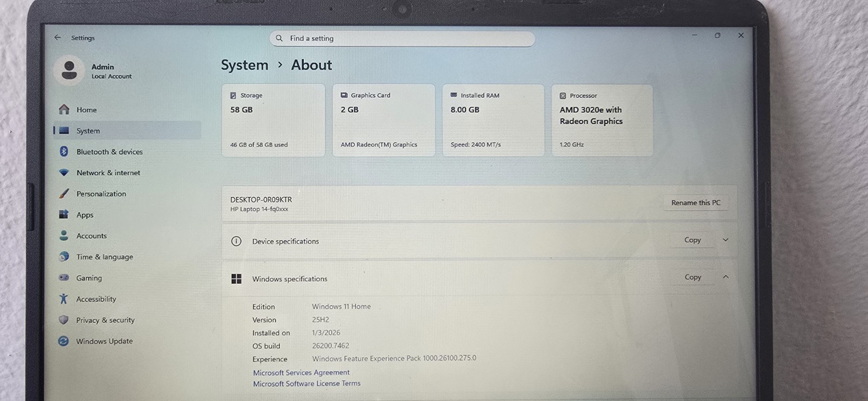The image size is (868, 401).
Task: Click the 25H2 version value
Action: [x=320, y=320]
